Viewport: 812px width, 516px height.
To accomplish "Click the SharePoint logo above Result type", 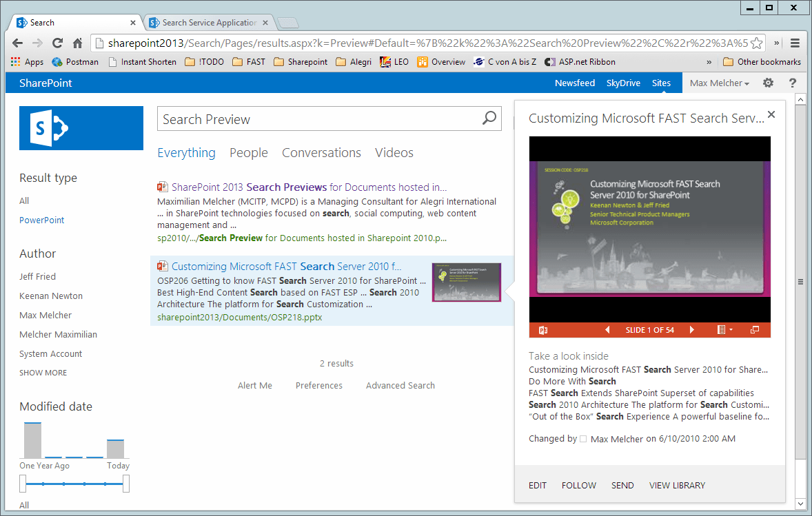I will point(81,127).
